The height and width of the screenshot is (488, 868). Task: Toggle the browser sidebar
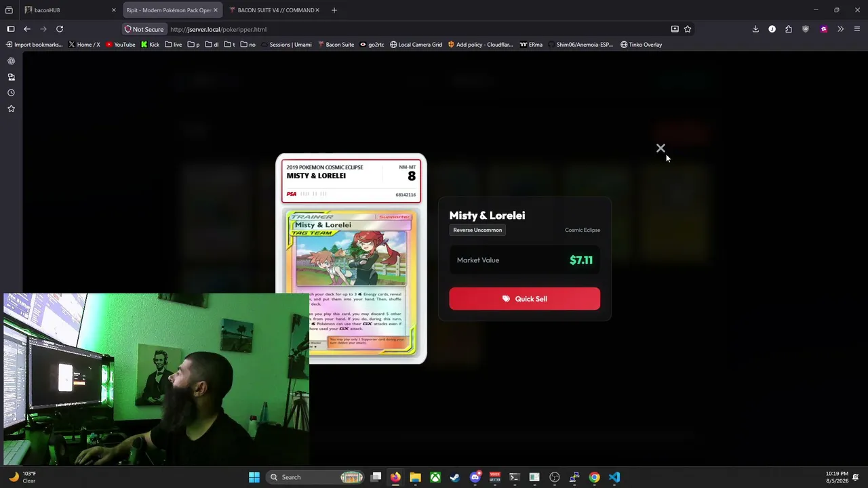(11, 29)
